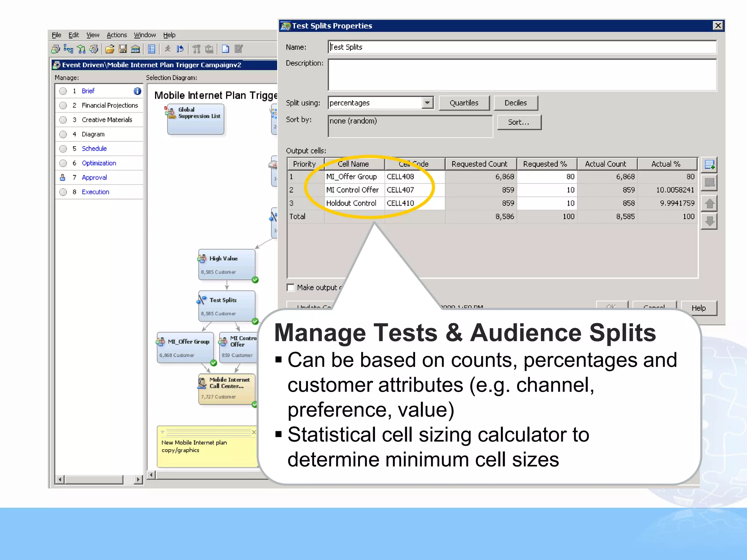747x560 pixels.
Task: Click the Help button in dialog
Action: (x=699, y=308)
